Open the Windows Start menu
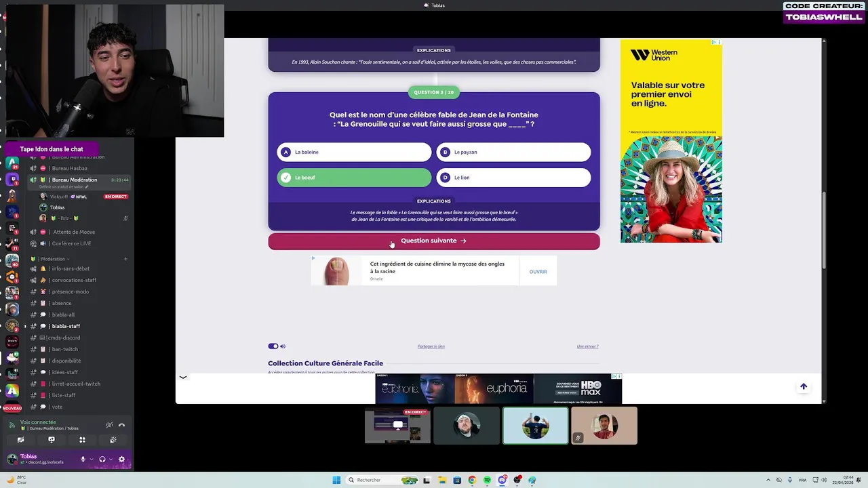 pyautogui.click(x=336, y=480)
